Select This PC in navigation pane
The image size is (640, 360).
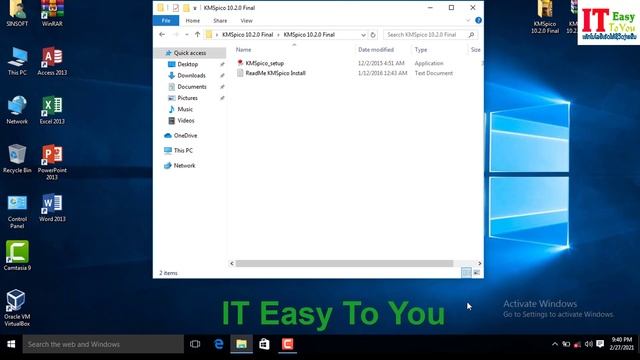pyautogui.click(x=183, y=151)
